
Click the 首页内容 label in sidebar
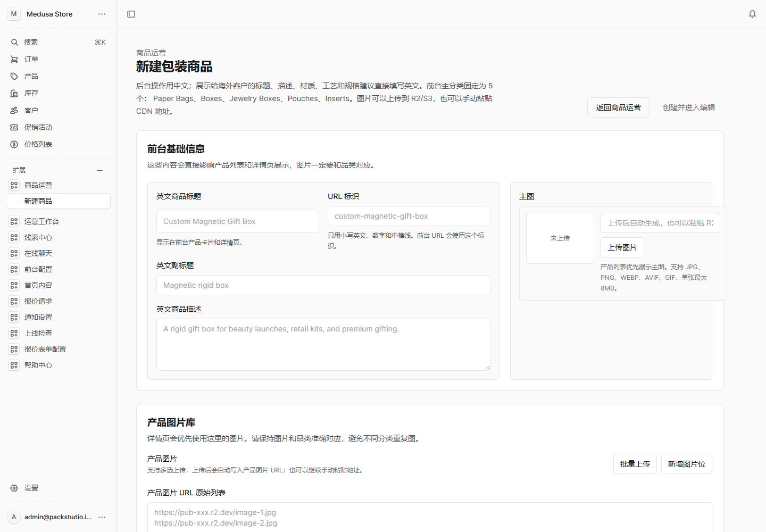38,285
